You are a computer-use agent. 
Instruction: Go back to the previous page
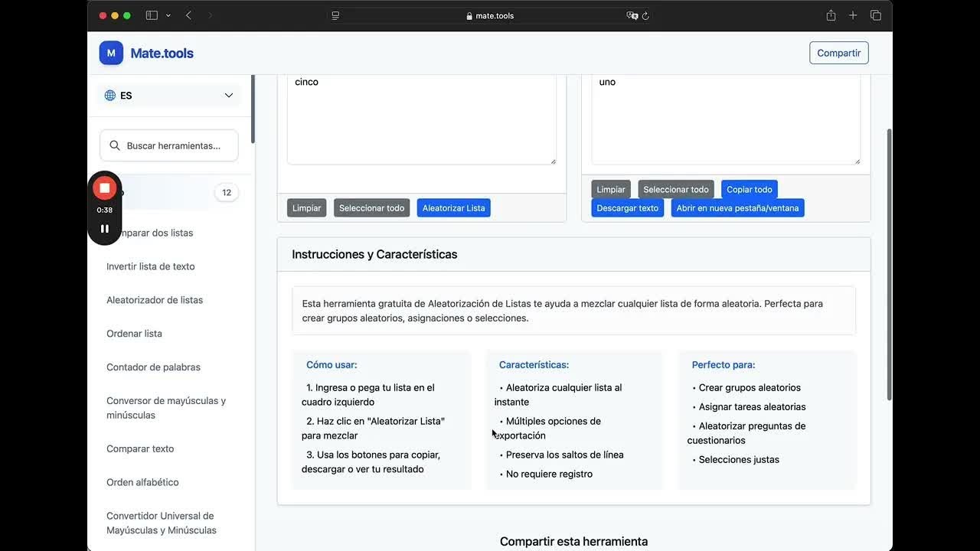tap(188, 15)
